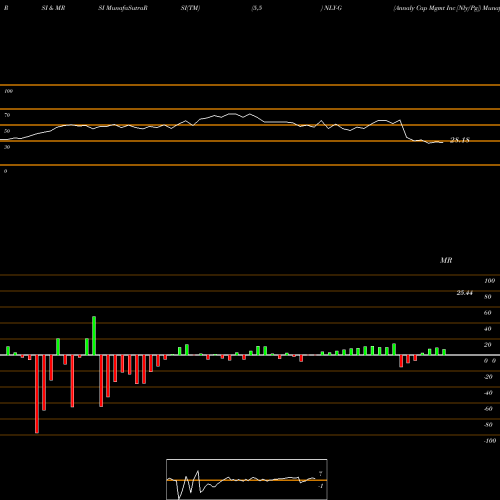500x500 pixels.
Task: Click the -1 label in mini chart
Action: pos(321,486)
